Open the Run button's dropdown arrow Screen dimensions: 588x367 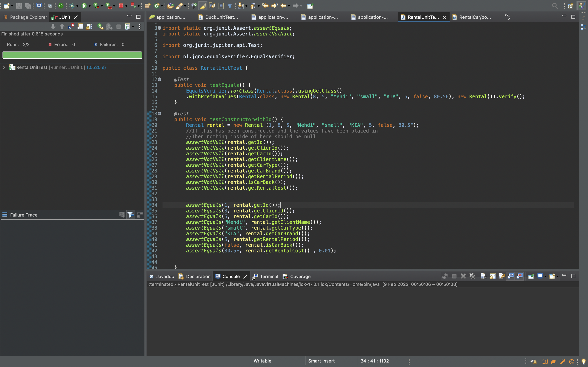89,6
